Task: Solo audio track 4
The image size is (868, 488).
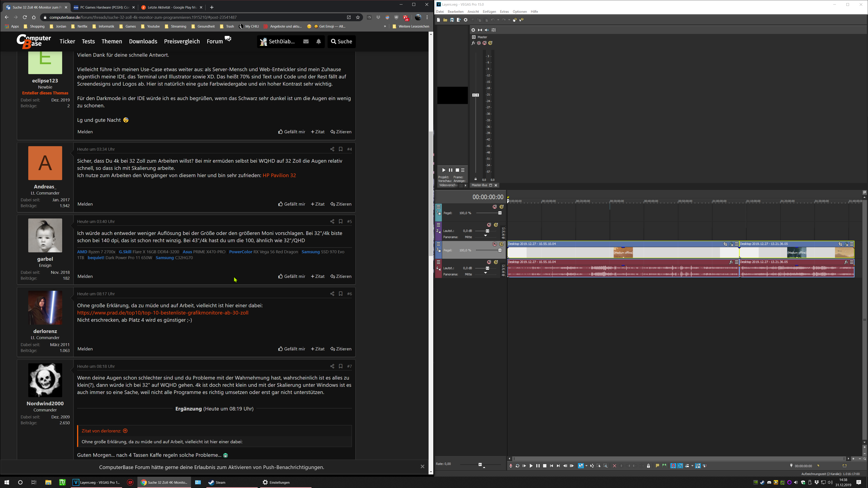Action: point(496,262)
